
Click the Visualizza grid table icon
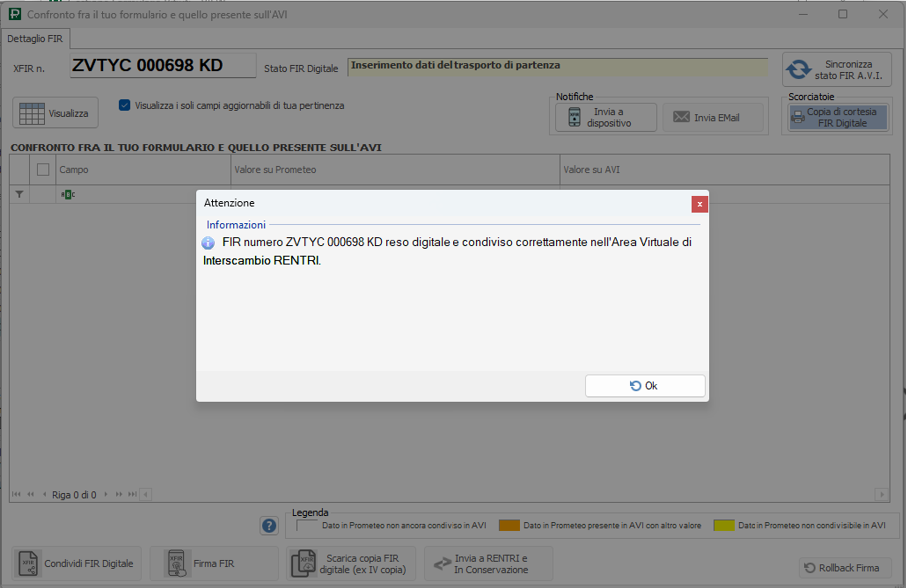click(32, 113)
